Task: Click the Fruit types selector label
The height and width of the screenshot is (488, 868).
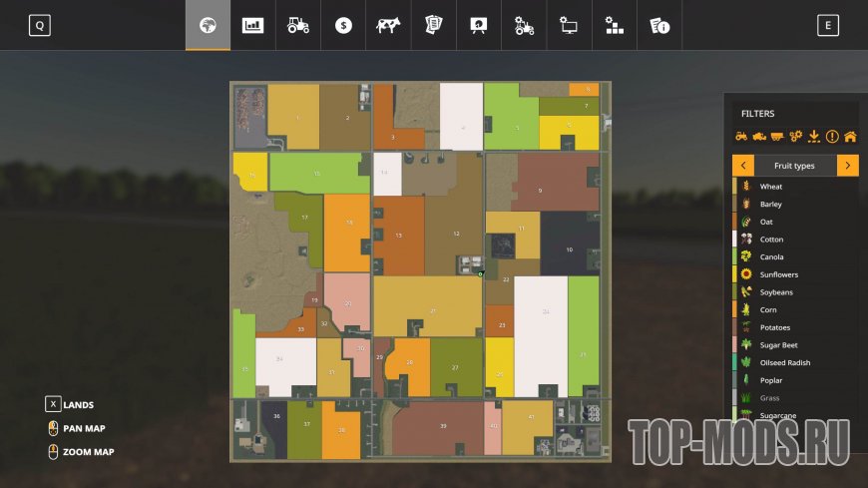Action: pyautogui.click(x=795, y=166)
